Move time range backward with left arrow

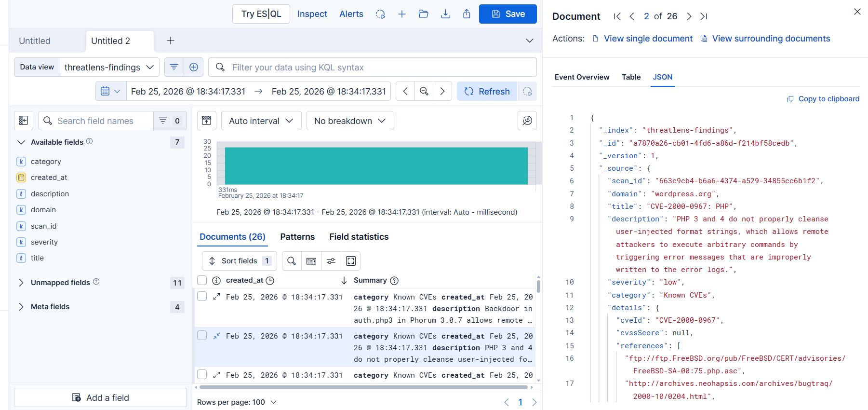405,91
